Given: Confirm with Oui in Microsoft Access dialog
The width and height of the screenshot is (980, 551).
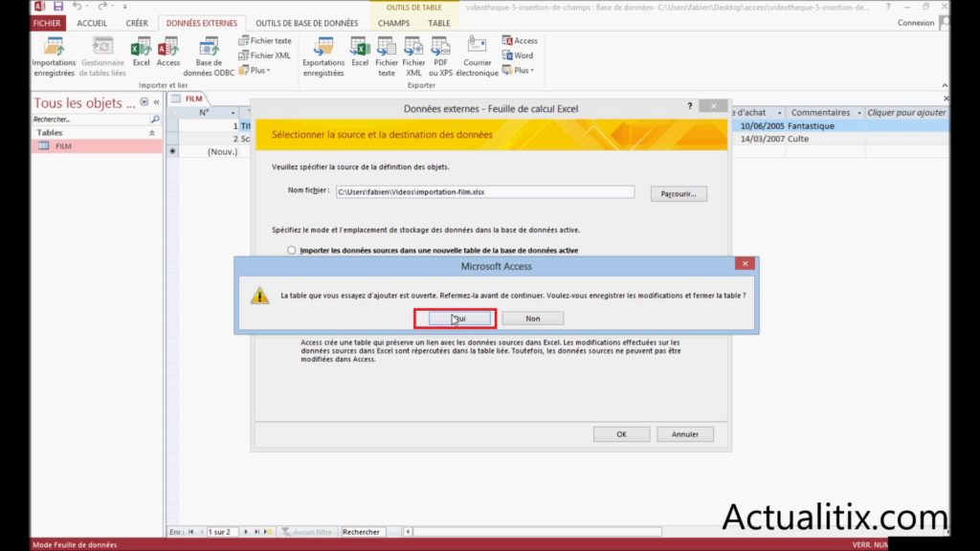Looking at the screenshot, I should (459, 319).
